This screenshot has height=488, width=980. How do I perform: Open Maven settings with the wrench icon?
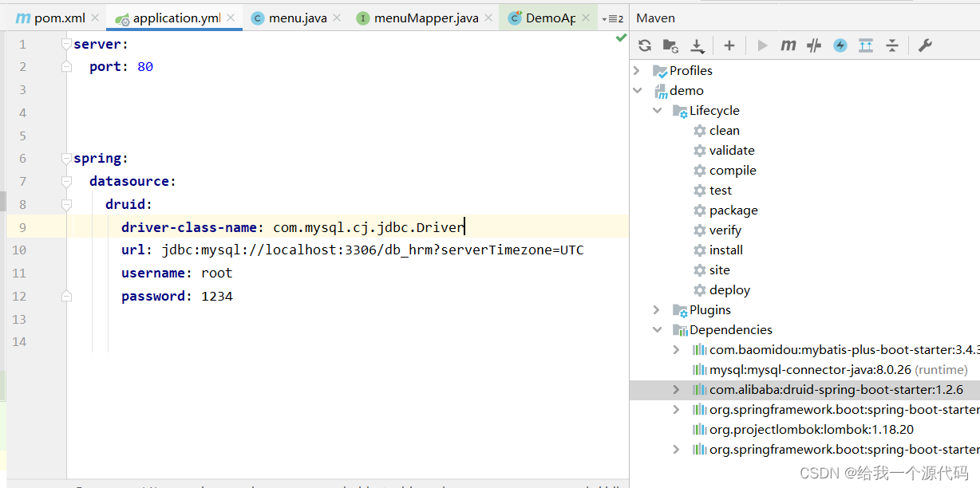(x=925, y=45)
